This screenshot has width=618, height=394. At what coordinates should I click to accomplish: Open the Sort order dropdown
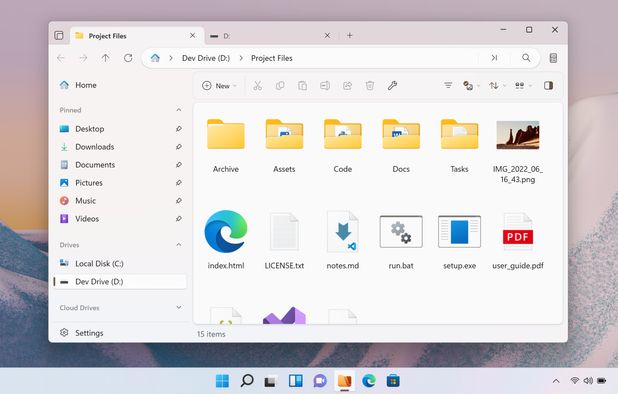point(497,85)
